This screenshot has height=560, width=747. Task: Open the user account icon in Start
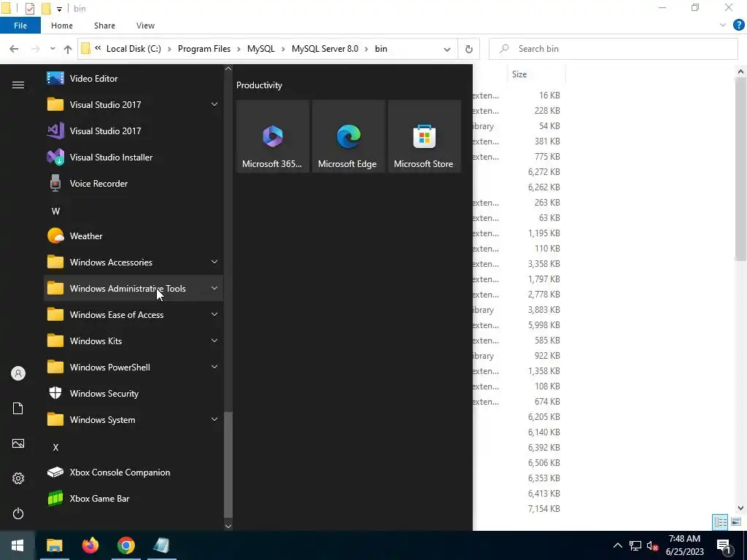point(18,373)
